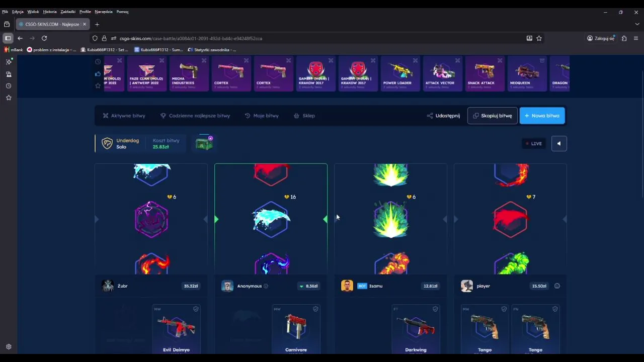
Task: Click the green case icon next to Koszt bitwy
Action: (204, 143)
